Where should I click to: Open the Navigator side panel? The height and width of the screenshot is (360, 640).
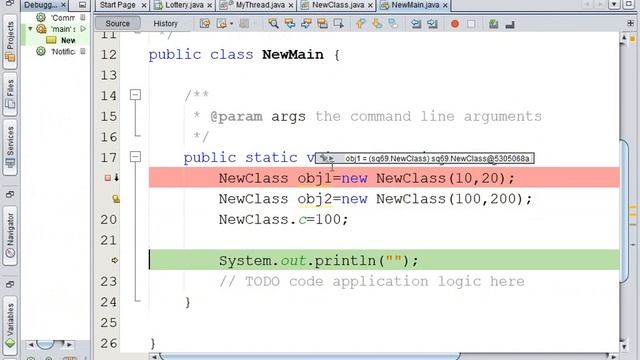(10, 237)
